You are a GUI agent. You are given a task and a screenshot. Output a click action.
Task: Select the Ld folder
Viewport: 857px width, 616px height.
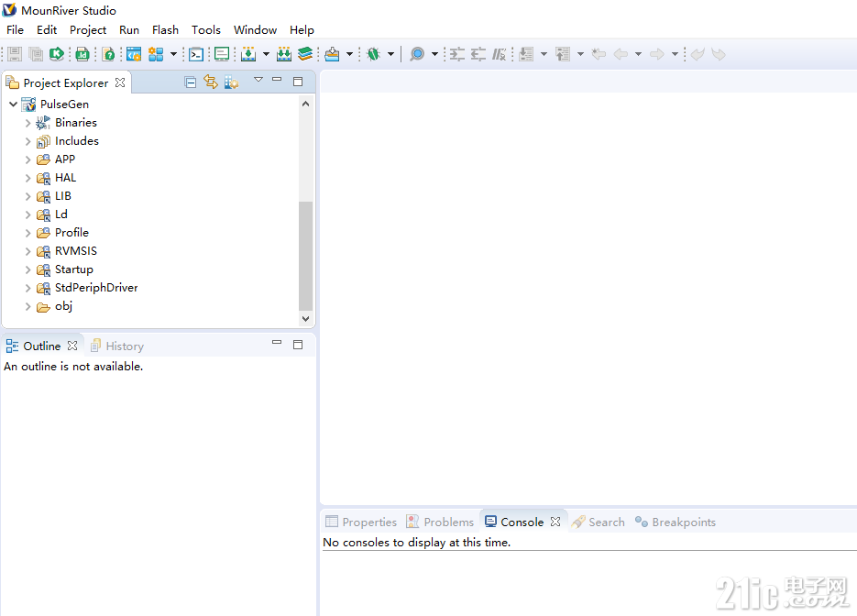tap(61, 214)
